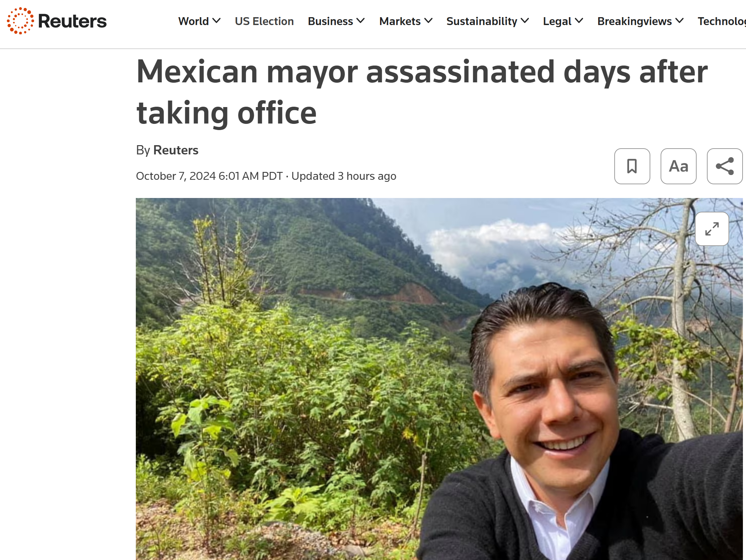
Task: Expand the Markets dropdown arrow
Action: click(428, 21)
